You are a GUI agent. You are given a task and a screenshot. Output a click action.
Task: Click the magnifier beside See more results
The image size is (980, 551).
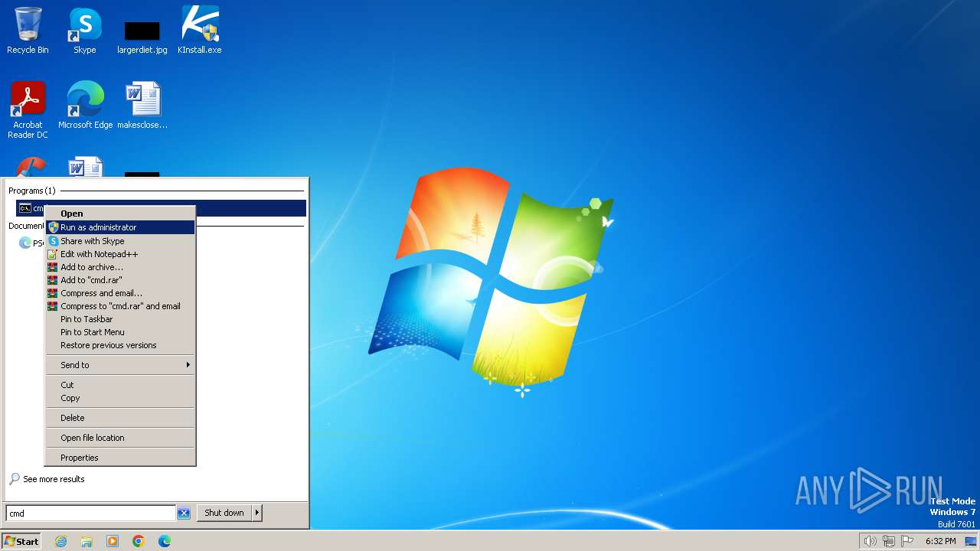pyautogui.click(x=15, y=479)
